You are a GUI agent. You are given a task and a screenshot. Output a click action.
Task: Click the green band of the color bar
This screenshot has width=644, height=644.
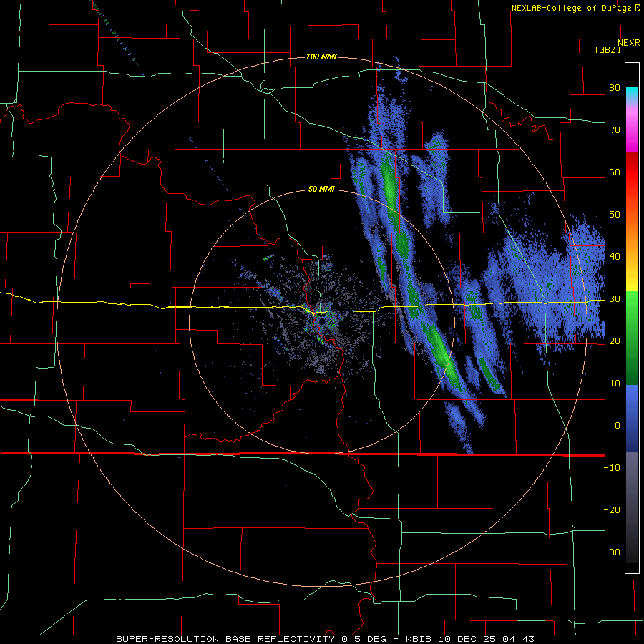[x=632, y=338]
